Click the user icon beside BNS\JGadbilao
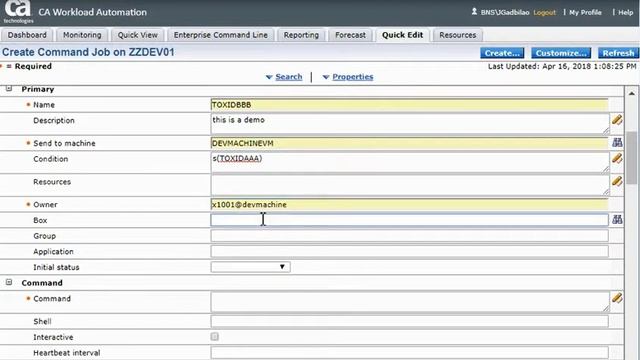 tap(474, 12)
